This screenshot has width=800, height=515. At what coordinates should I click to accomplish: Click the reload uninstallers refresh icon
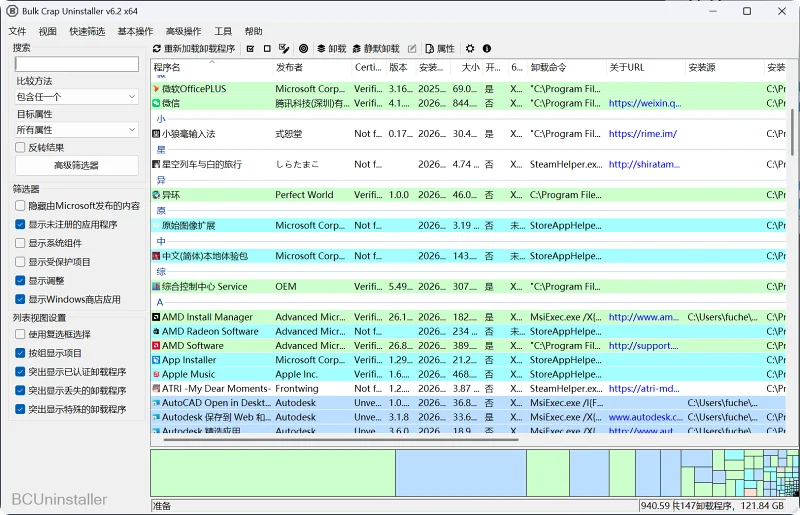pos(157,48)
